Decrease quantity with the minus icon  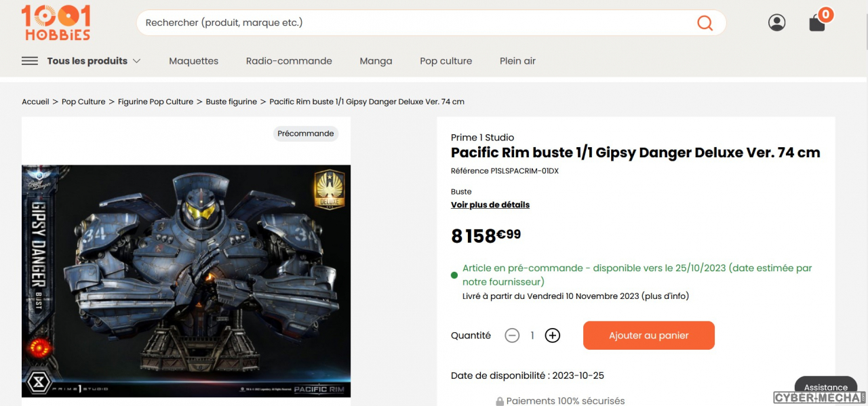coord(512,336)
